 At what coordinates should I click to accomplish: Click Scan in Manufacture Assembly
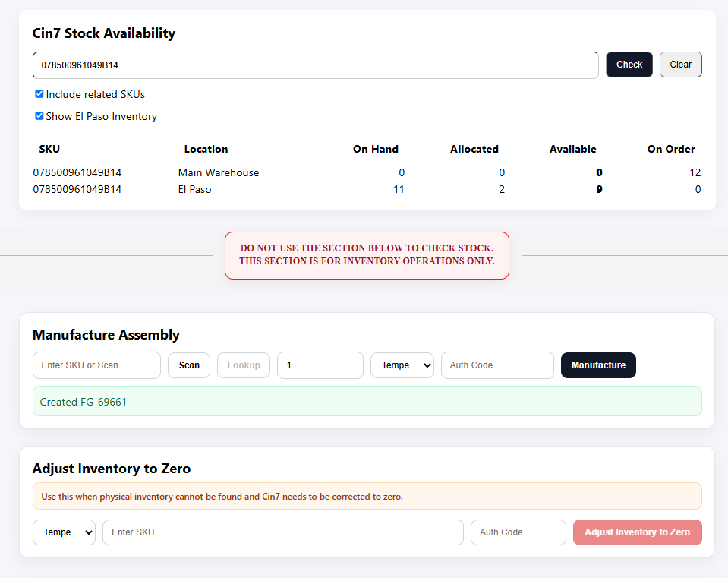click(189, 365)
